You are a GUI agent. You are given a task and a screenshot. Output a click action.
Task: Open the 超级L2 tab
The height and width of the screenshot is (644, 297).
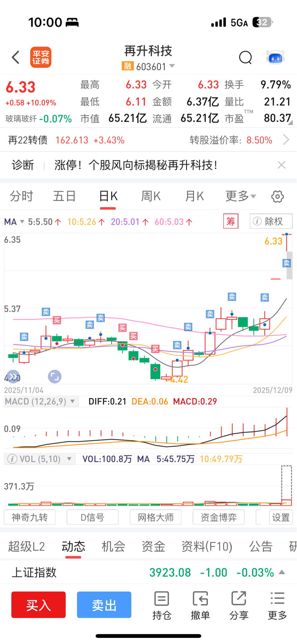click(x=27, y=547)
